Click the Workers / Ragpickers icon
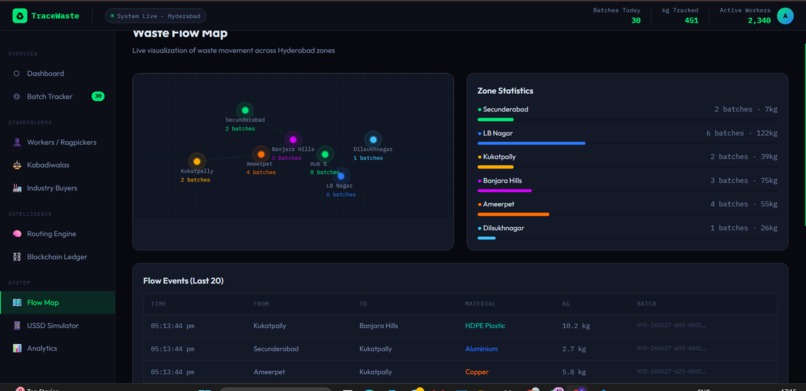 [x=16, y=142]
